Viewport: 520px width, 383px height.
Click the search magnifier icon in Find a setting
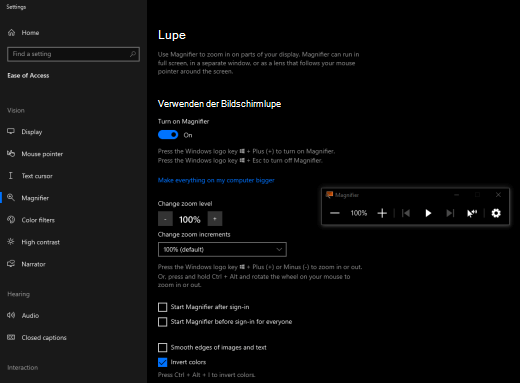click(x=133, y=54)
